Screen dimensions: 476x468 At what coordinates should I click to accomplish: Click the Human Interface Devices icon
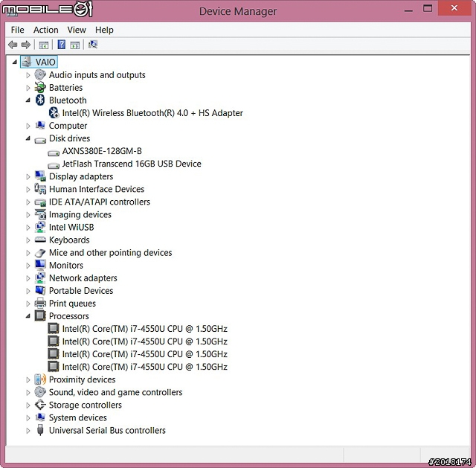point(40,189)
